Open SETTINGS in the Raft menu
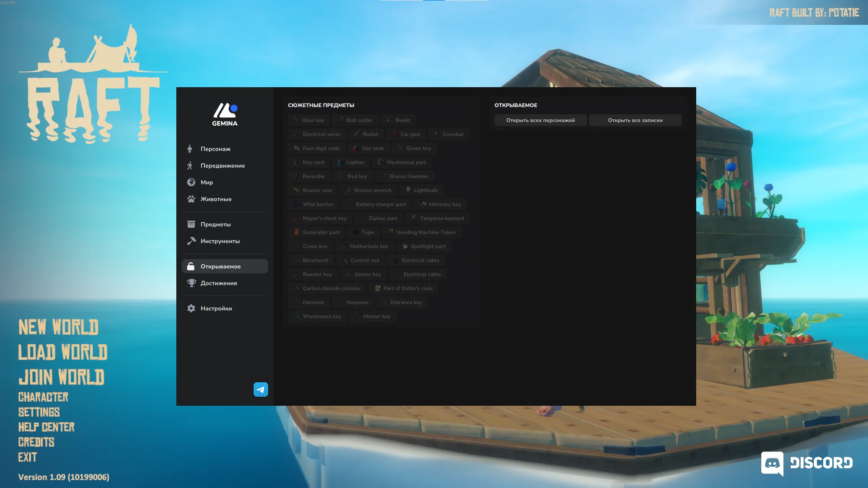Screen dimensions: 868x488 (39, 412)
